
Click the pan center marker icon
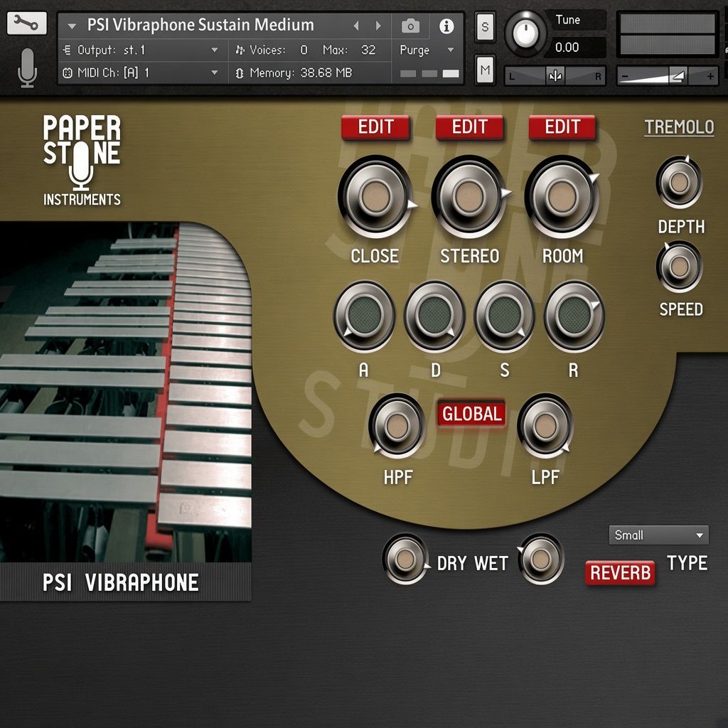pyautogui.click(x=555, y=75)
